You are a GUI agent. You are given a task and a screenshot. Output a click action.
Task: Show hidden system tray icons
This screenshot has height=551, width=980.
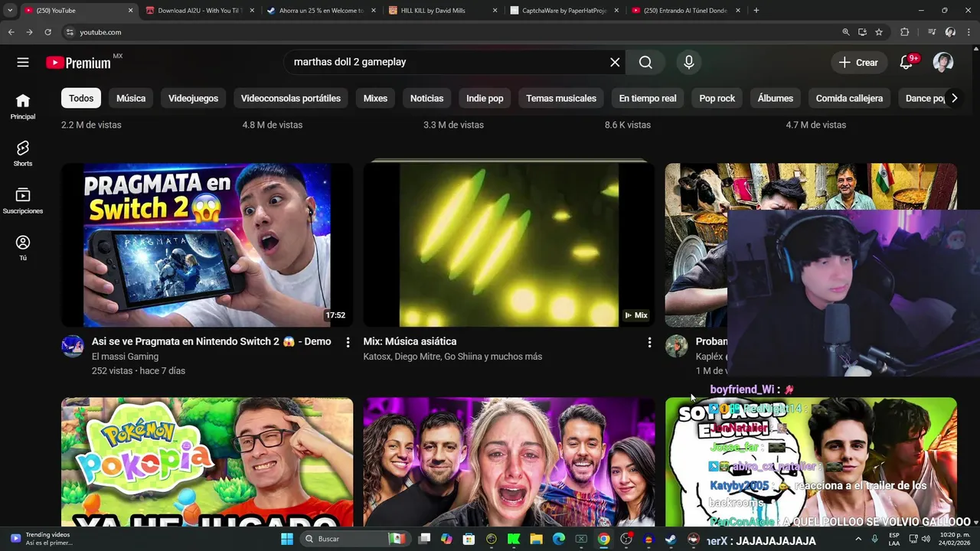pos(858,539)
